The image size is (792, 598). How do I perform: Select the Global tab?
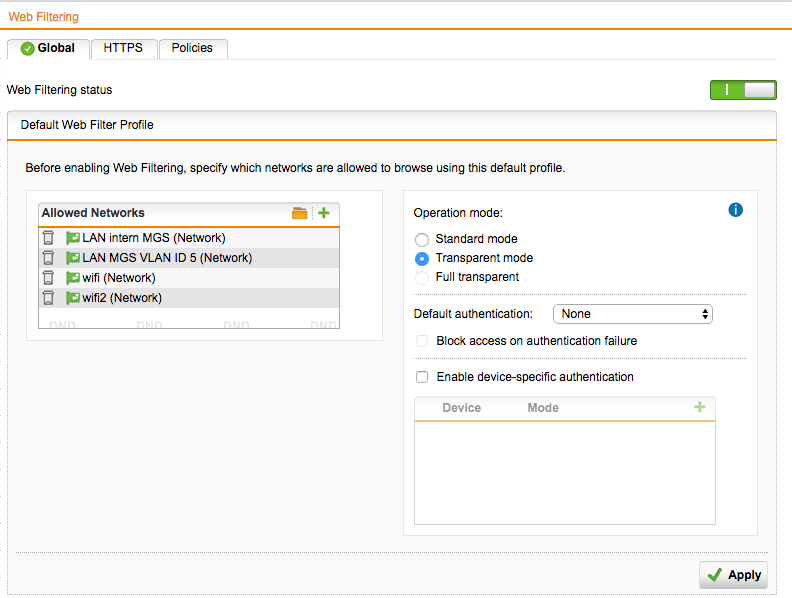point(48,48)
